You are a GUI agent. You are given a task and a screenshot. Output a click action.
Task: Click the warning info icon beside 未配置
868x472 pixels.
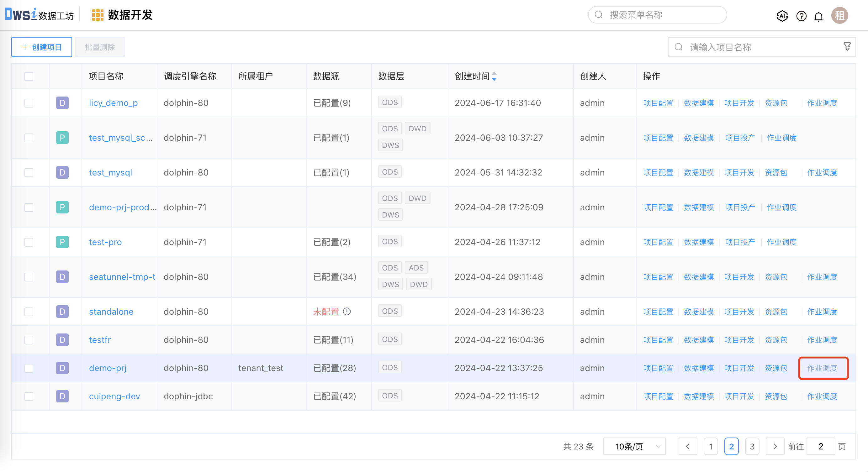tap(347, 312)
